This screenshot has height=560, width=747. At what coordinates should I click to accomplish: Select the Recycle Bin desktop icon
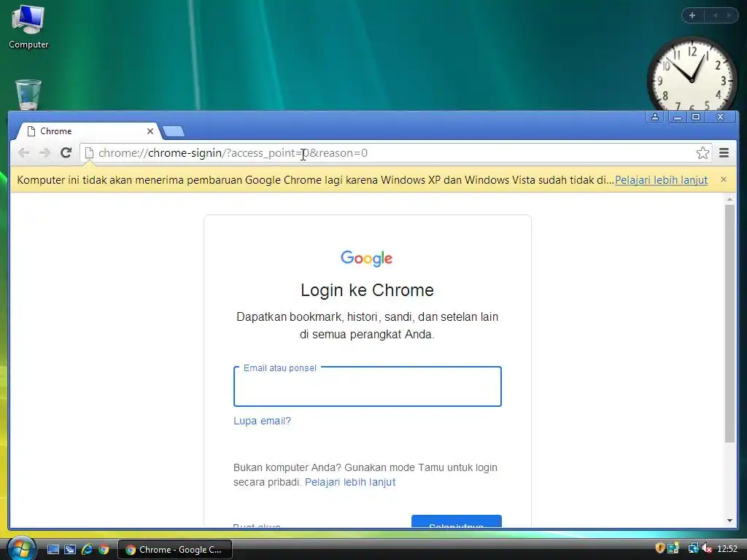pos(28,95)
